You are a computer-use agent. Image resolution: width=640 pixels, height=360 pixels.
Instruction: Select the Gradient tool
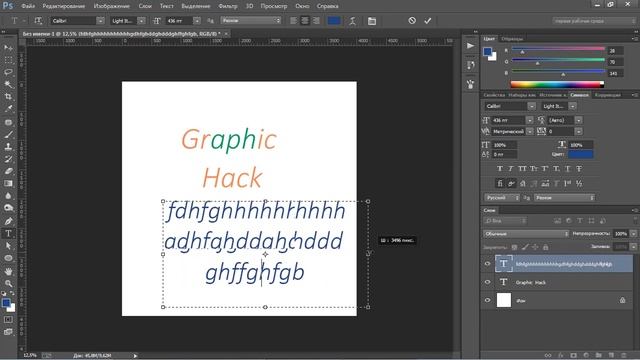pos(8,184)
